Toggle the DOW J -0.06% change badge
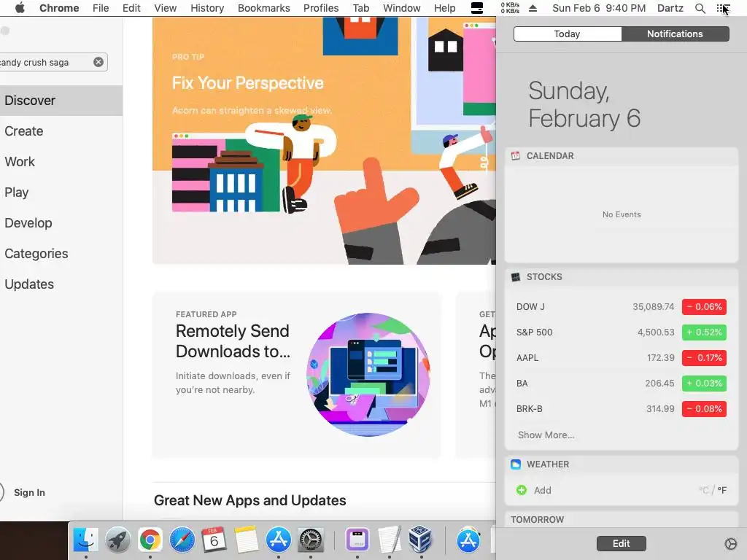The height and width of the screenshot is (560, 747). (704, 307)
